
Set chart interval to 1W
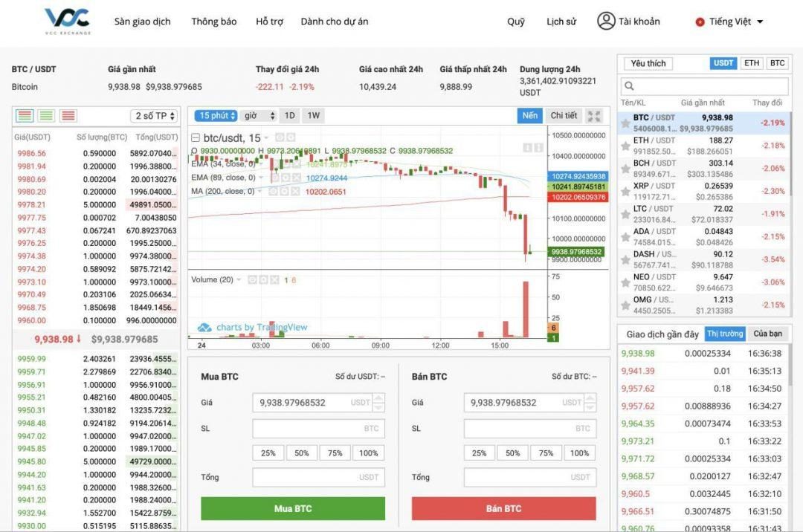(x=314, y=116)
